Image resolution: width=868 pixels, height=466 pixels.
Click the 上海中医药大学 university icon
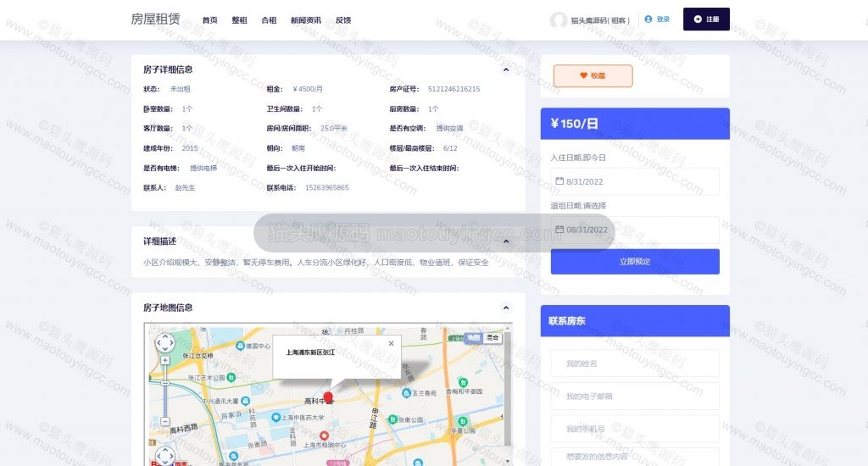coord(275,418)
